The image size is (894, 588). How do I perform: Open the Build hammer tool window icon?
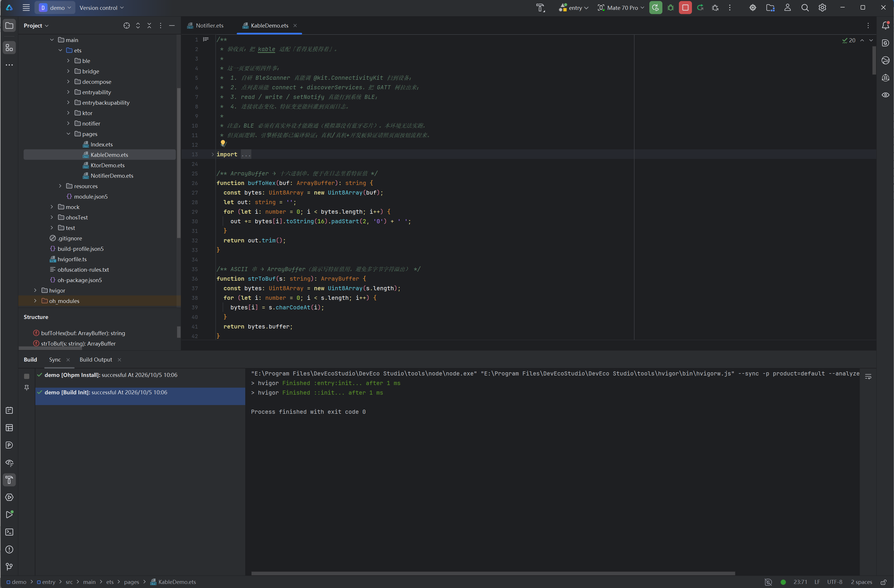(x=9, y=480)
